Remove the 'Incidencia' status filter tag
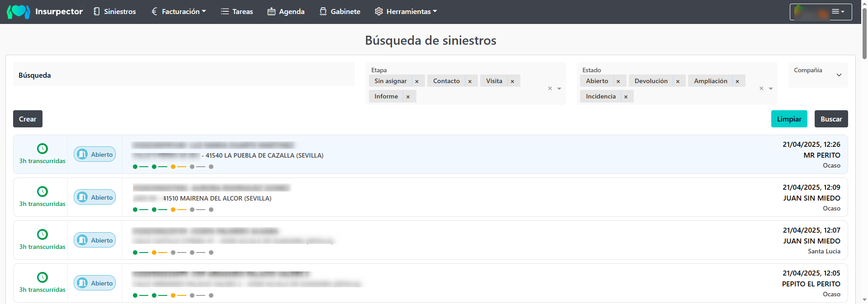The width and height of the screenshot is (868, 304). click(626, 97)
